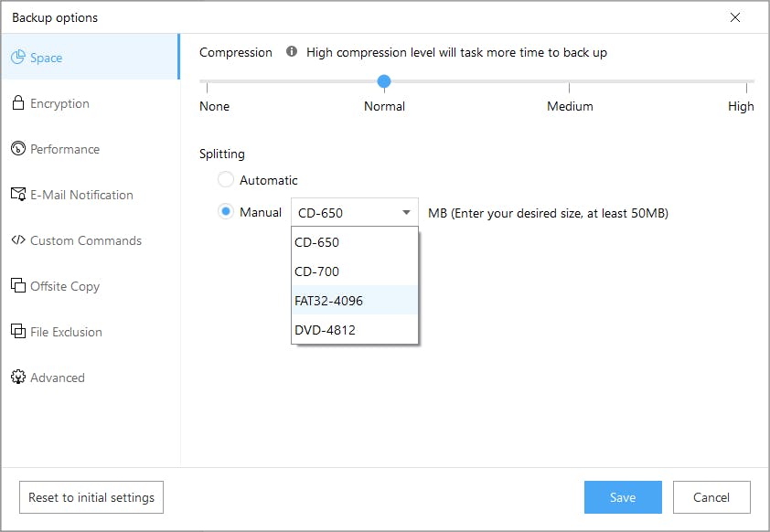
Task: Click the Custom Commands code icon
Action: (17, 240)
